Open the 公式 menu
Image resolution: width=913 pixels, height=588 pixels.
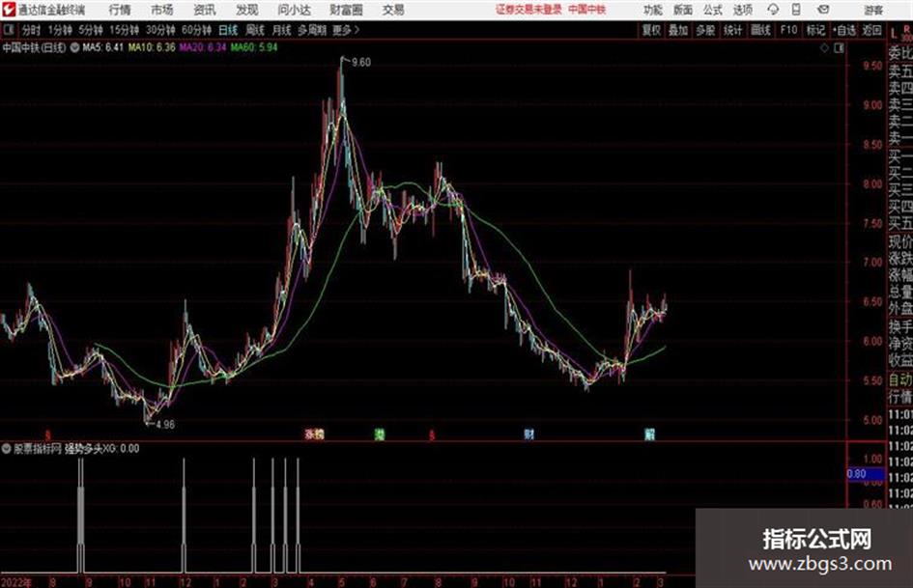tap(712, 10)
